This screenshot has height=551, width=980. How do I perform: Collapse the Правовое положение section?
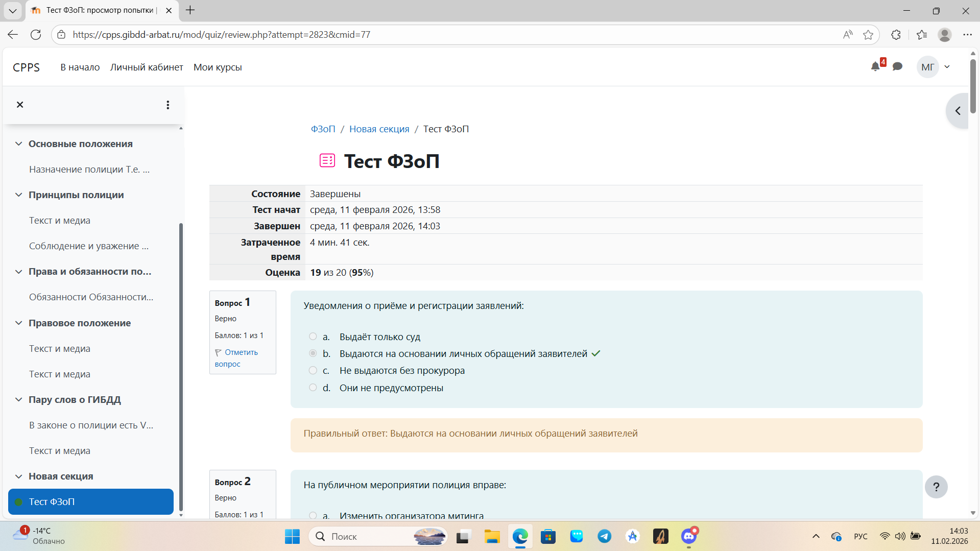(x=19, y=323)
